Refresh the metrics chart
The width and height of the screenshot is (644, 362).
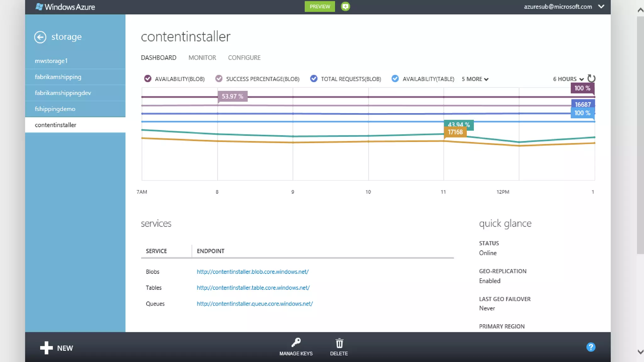591,79
